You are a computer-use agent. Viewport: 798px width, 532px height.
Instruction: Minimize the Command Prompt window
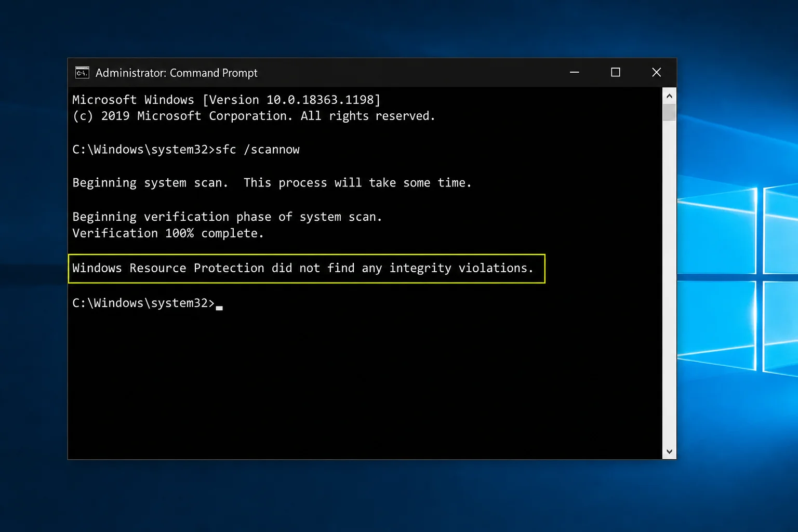pyautogui.click(x=574, y=72)
